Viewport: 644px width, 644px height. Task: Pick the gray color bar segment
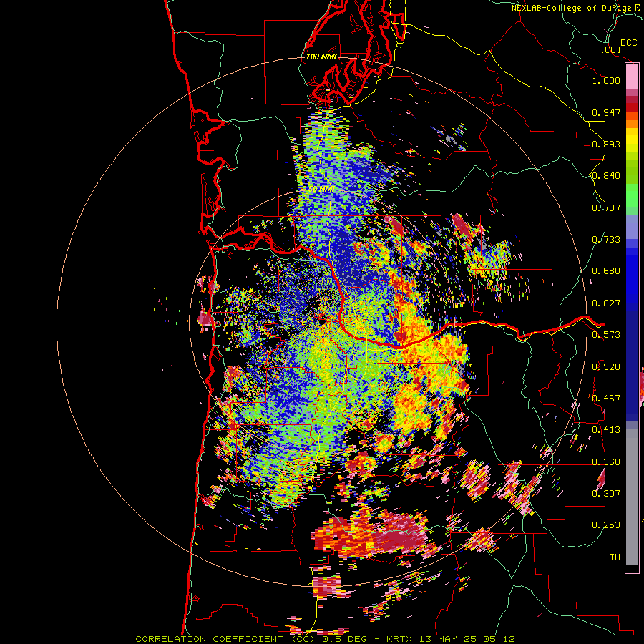632,501
